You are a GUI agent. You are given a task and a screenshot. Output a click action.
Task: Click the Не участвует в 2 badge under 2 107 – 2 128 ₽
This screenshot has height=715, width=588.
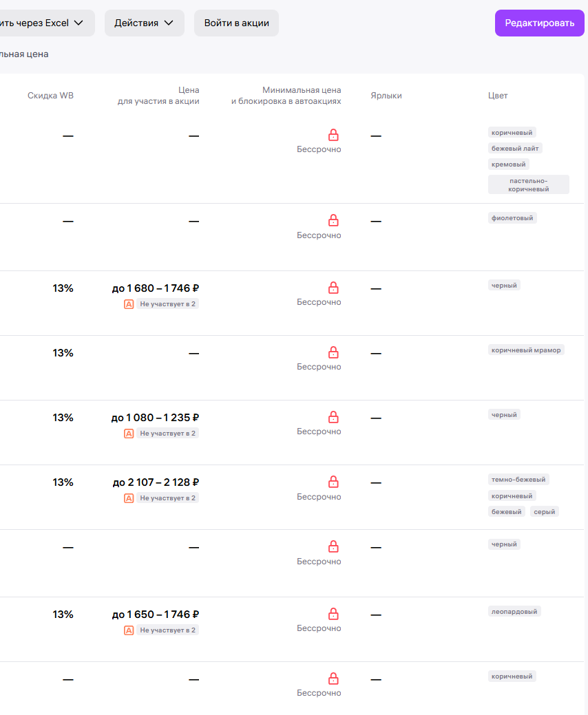tap(167, 498)
